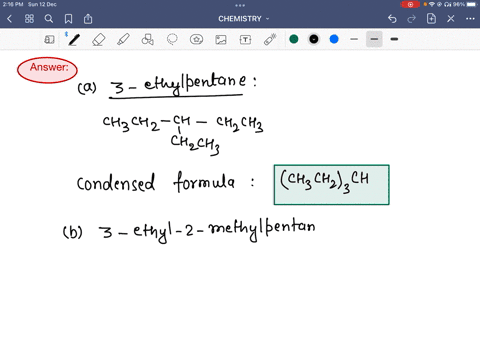
Task: Tap the screen recording indicator
Action: (x=410, y=4)
